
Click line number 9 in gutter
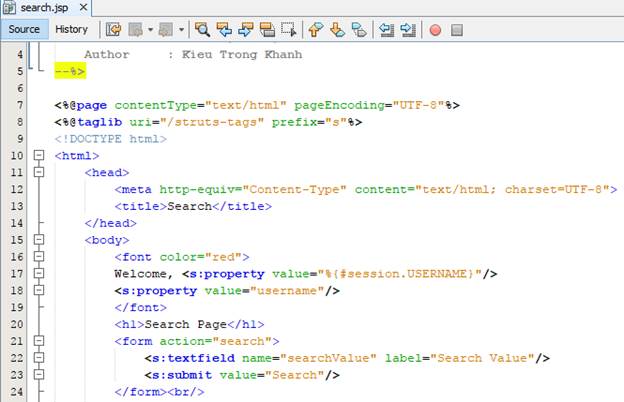coord(20,139)
